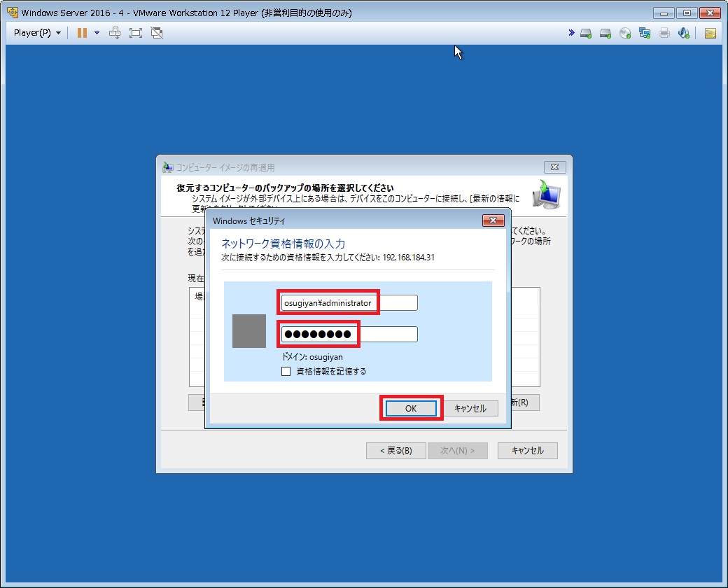Click the gray user picture tile
Screen dimensions: 728x588
pyautogui.click(x=249, y=331)
